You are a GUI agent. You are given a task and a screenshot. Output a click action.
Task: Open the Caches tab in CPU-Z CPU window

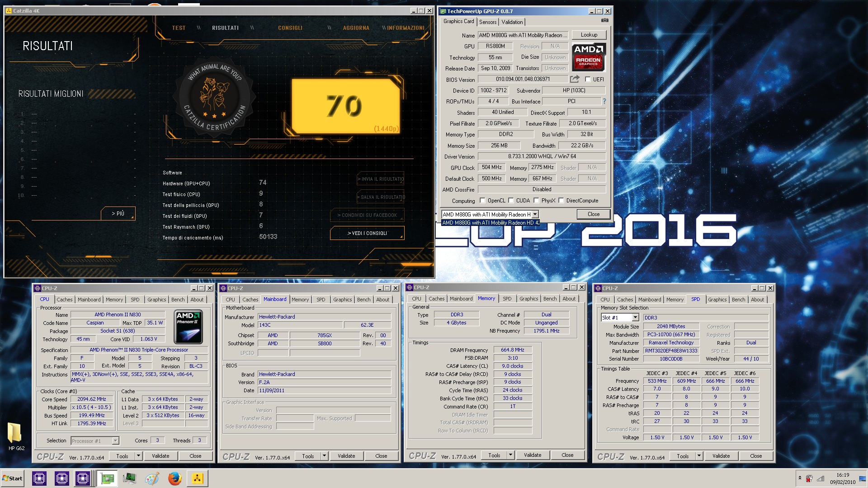tap(65, 300)
